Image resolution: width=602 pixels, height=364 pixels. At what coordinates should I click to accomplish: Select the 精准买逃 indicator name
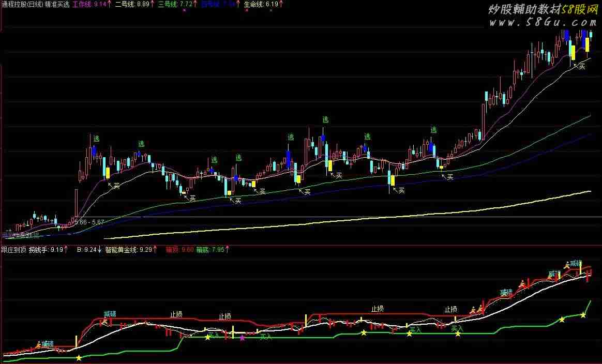57,4
